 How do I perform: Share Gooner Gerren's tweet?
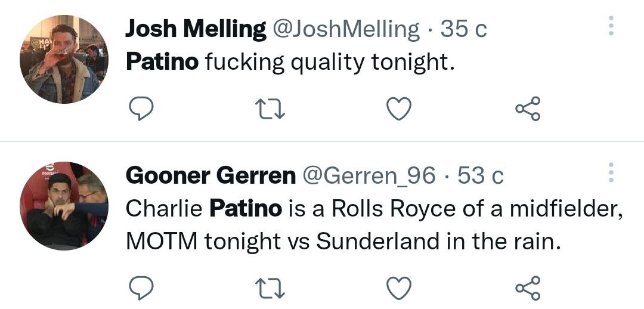528,288
